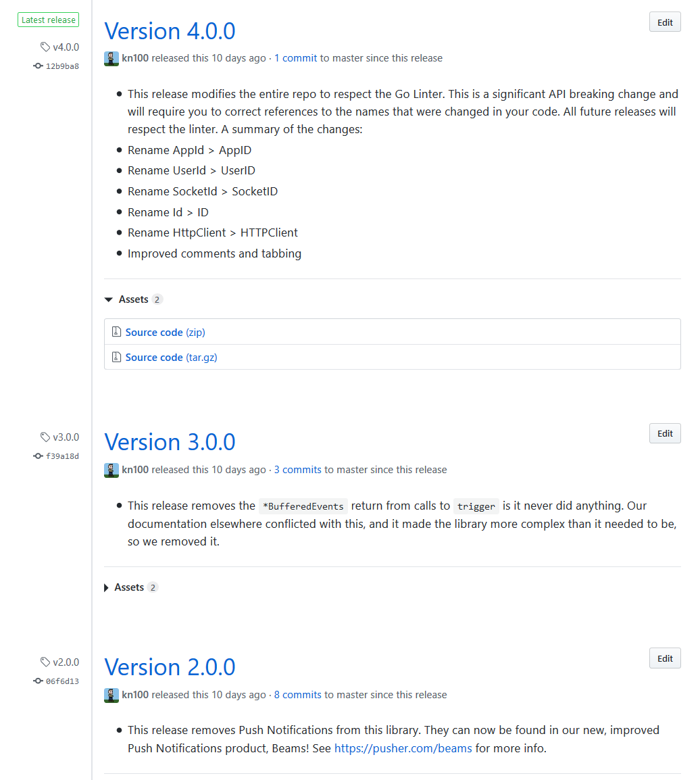Click the tag icon beside v2.0.0

[45, 662]
